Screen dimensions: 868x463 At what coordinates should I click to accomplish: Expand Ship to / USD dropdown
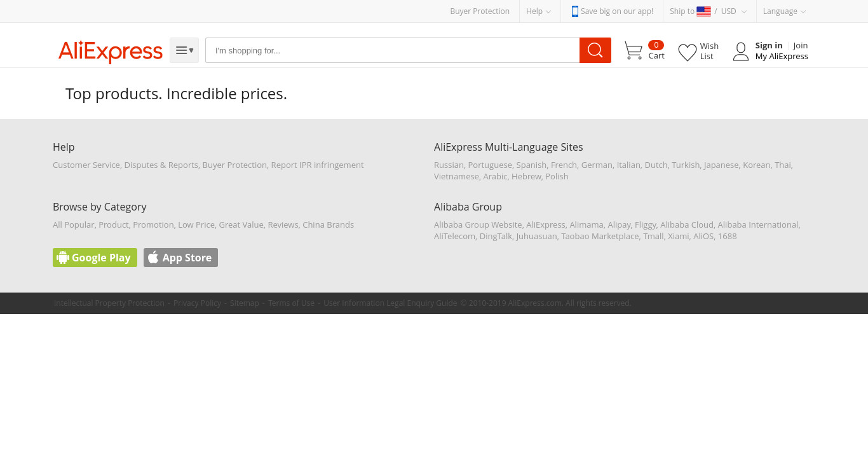coord(709,11)
